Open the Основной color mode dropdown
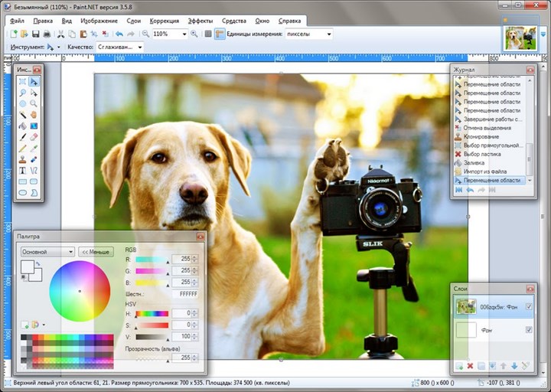The height and width of the screenshot is (392, 551). click(70, 251)
